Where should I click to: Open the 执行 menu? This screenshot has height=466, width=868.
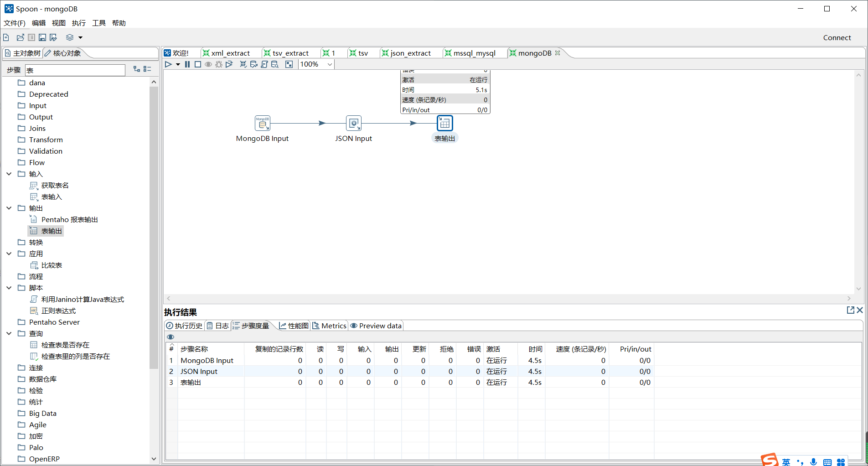(79, 23)
